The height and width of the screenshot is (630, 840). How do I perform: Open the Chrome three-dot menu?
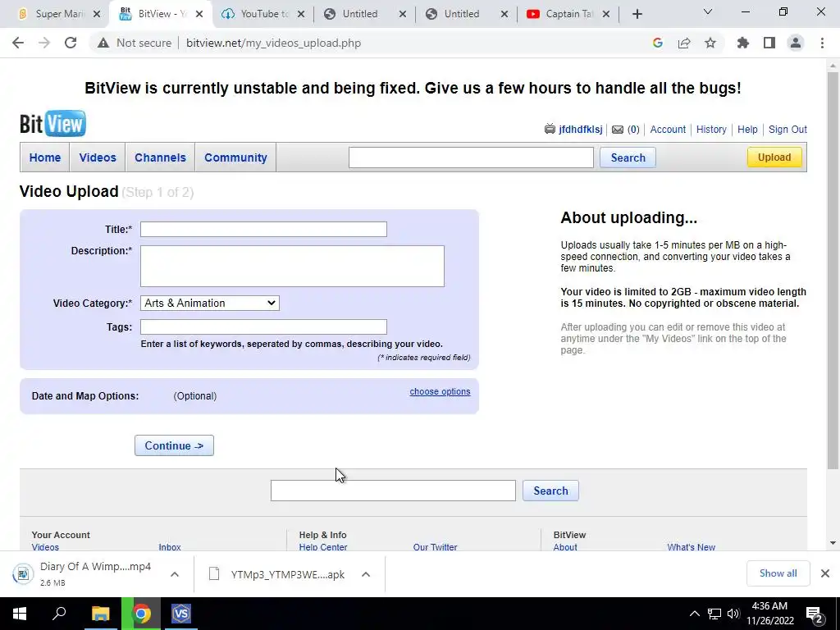(x=822, y=43)
